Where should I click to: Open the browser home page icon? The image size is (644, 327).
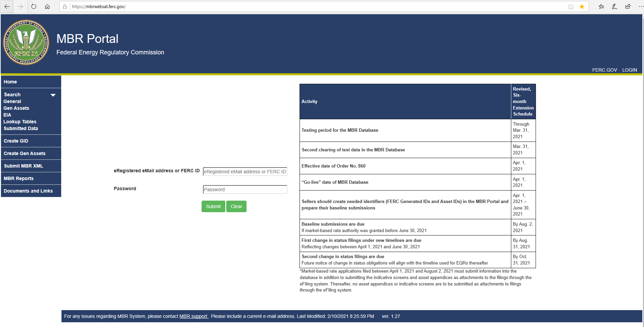pos(47,6)
